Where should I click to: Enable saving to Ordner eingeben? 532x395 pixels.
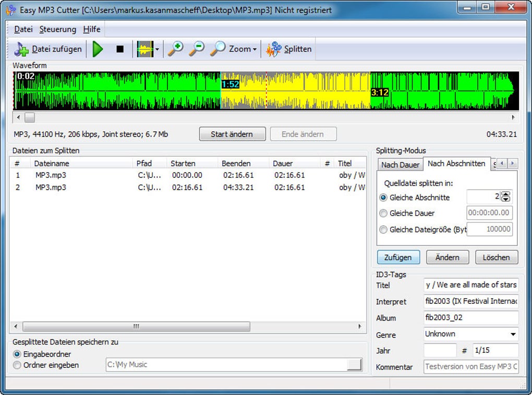click(x=18, y=365)
